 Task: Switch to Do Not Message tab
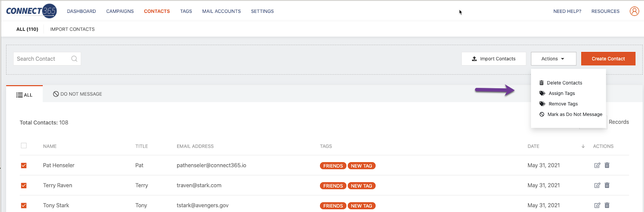click(78, 94)
